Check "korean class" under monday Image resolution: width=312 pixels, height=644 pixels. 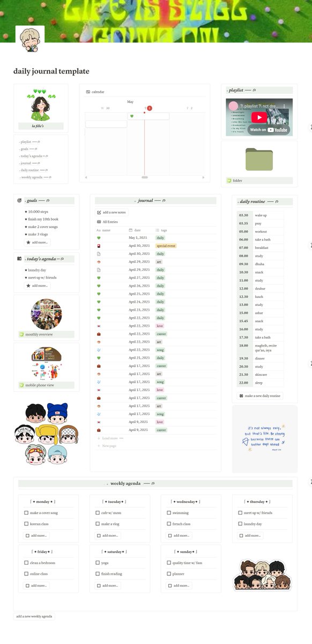click(x=26, y=524)
